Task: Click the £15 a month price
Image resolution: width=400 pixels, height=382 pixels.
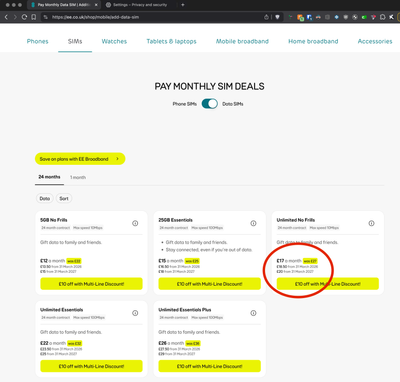Action: pyautogui.click(x=171, y=261)
